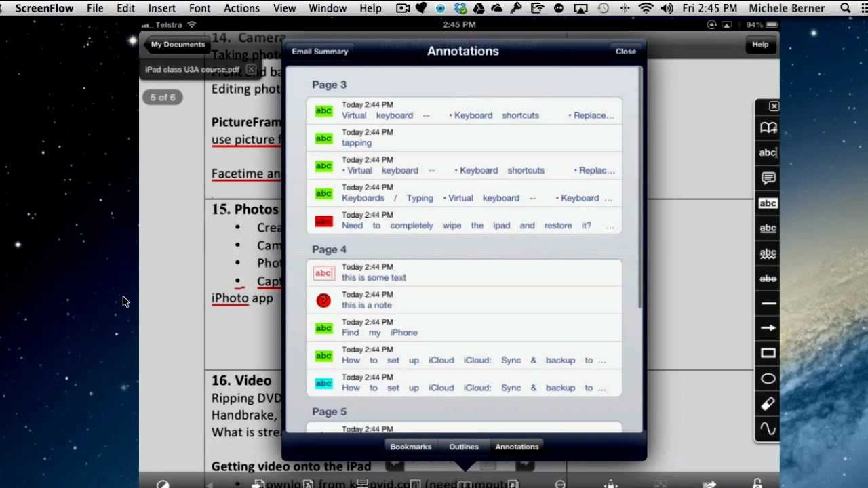Screen dimensions: 868x488
Task: Open annotation 'this is some text'
Action: click(464, 272)
